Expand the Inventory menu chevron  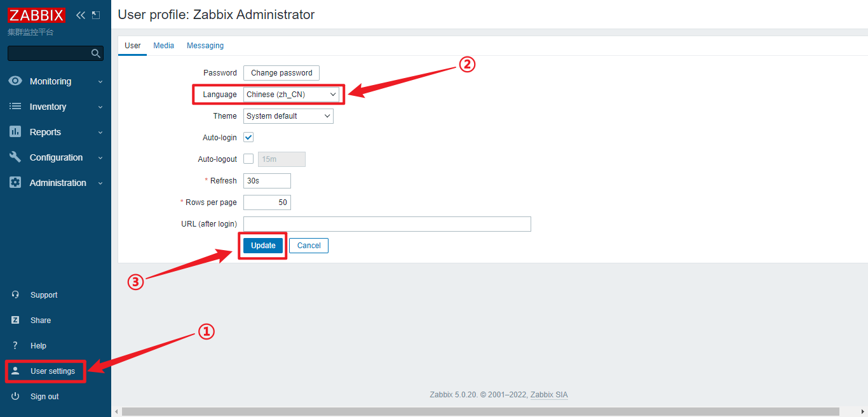100,107
